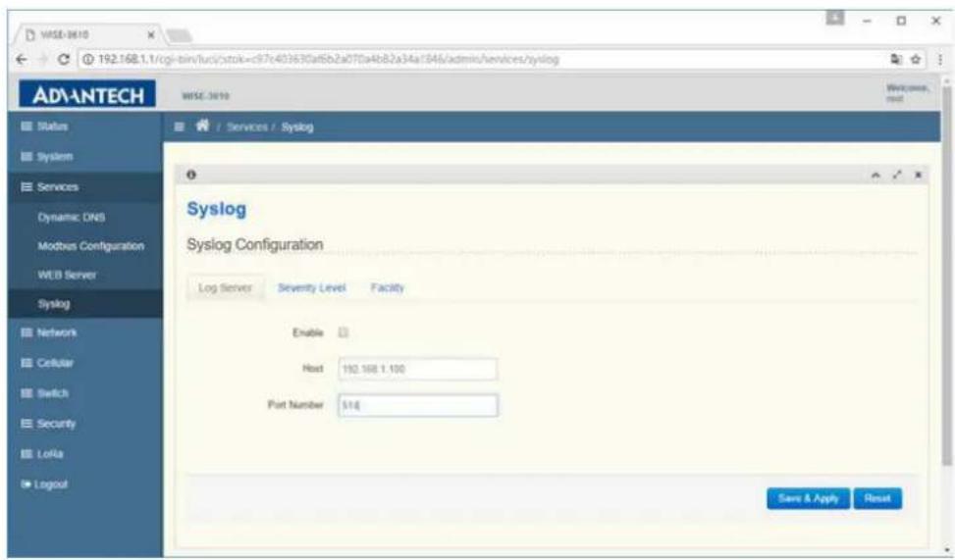955x560 pixels.
Task: Open the browser three-dot menu
Action: (x=940, y=59)
